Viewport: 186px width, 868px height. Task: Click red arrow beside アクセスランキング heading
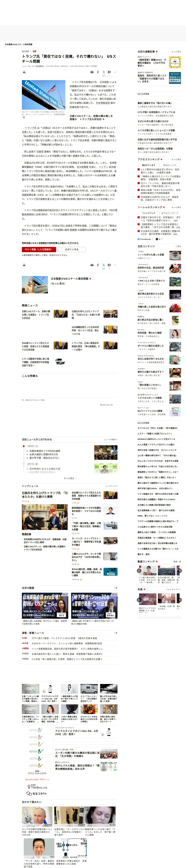point(161,159)
